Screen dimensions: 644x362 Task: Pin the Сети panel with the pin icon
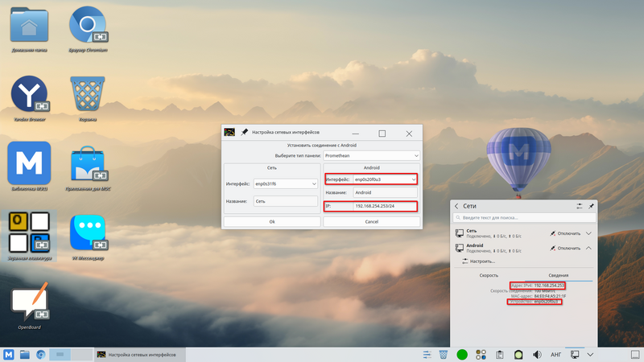pos(591,206)
